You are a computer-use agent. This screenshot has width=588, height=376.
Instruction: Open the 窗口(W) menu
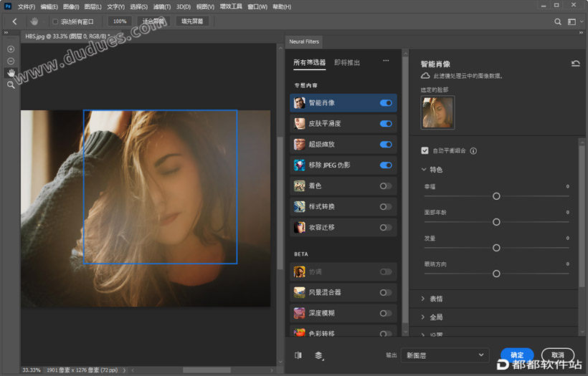257,6
